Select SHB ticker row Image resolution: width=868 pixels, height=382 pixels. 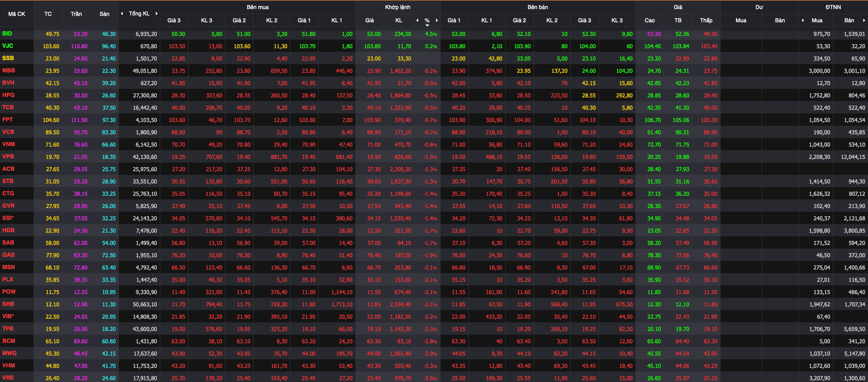tap(8, 304)
